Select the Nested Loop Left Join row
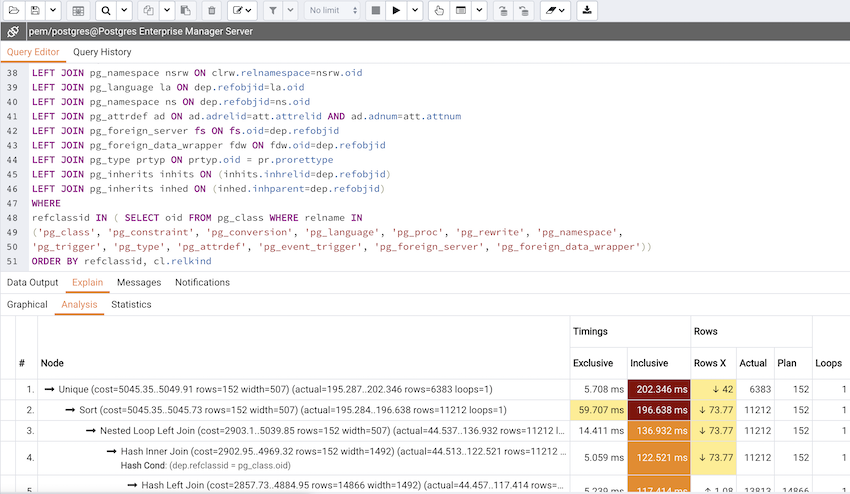The height and width of the screenshot is (494, 850). (304, 431)
